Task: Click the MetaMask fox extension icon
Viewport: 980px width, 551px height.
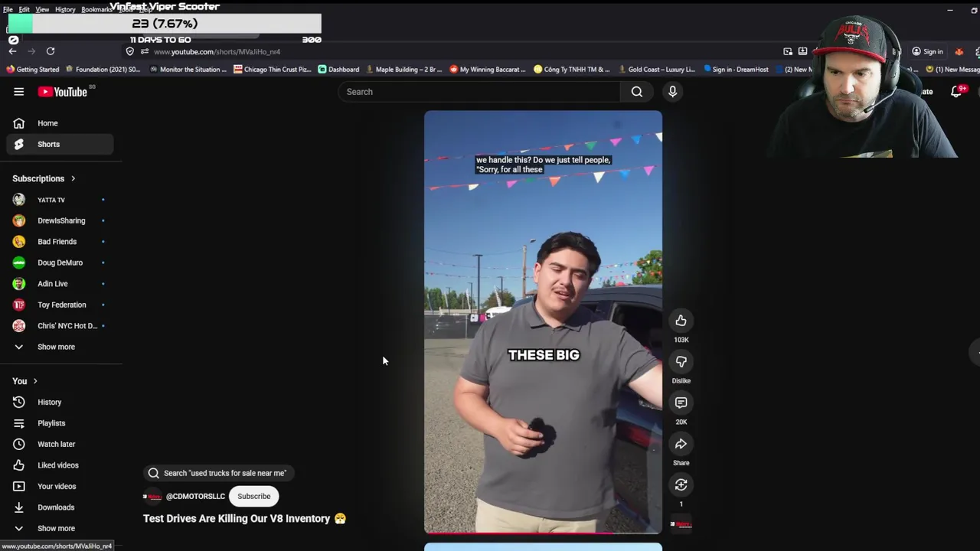Action: tap(959, 51)
